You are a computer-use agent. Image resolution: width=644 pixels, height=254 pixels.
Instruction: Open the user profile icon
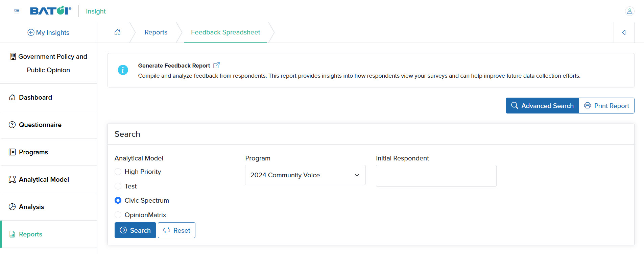pyautogui.click(x=629, y=11)
